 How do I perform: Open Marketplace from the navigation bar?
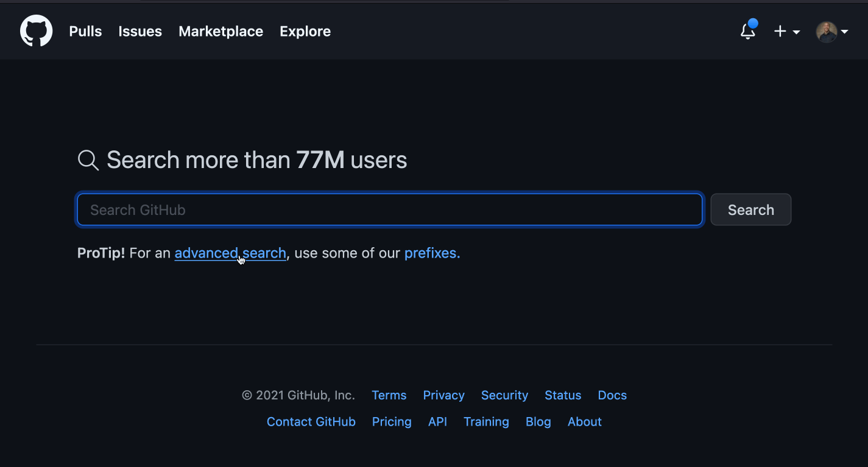[221, 32]
